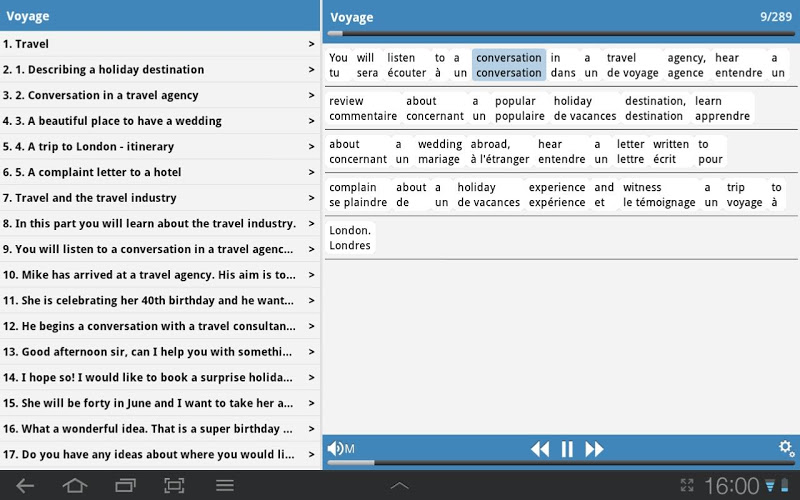Tap the right panel 'Voyage' title
Screen dimensions: 800x500
coord(352,17)
